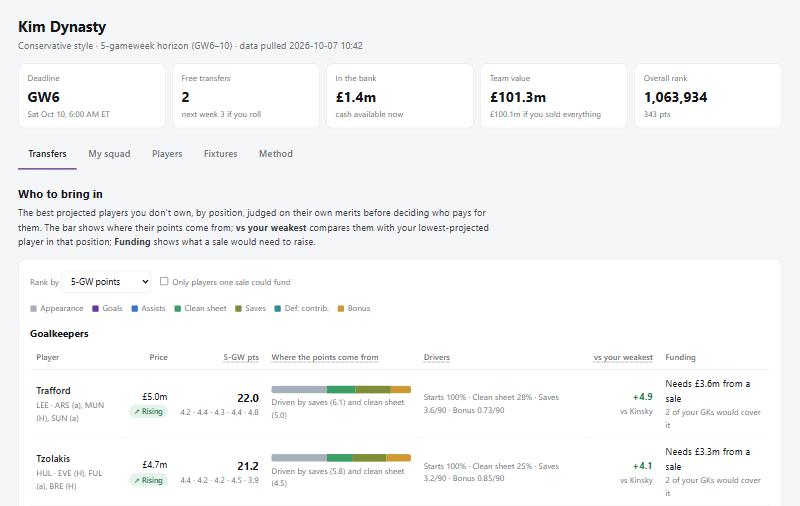
Task: Click the Drivers column header
Action: (x=437, y=357)
